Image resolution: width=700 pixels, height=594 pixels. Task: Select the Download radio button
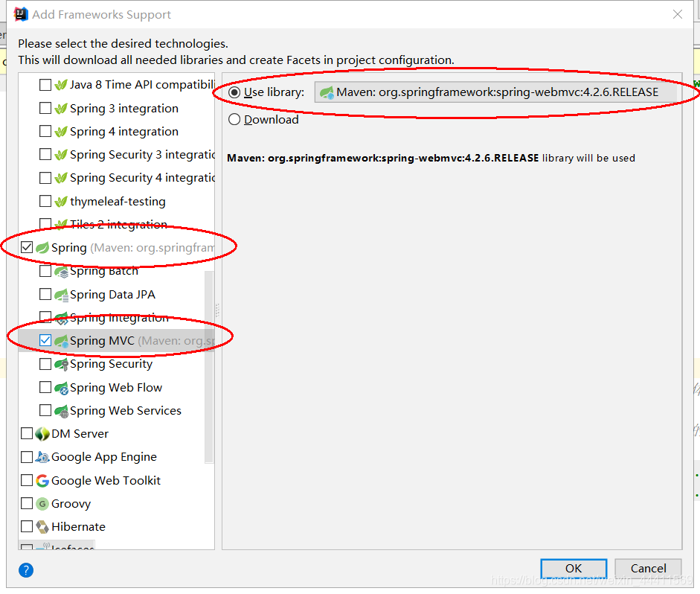(x=234, y=120)
